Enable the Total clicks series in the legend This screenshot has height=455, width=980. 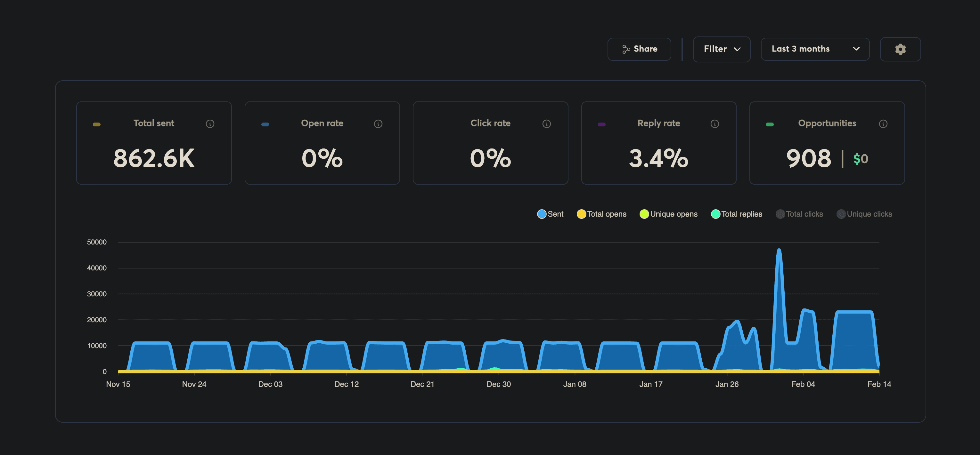800,214
